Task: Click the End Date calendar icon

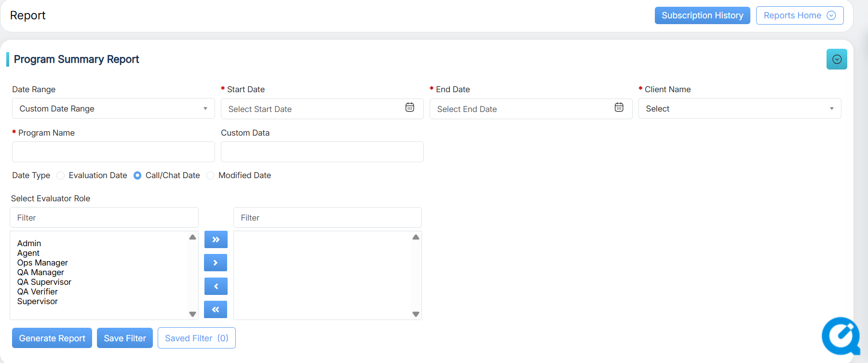Action: click(x=619, y=108)
